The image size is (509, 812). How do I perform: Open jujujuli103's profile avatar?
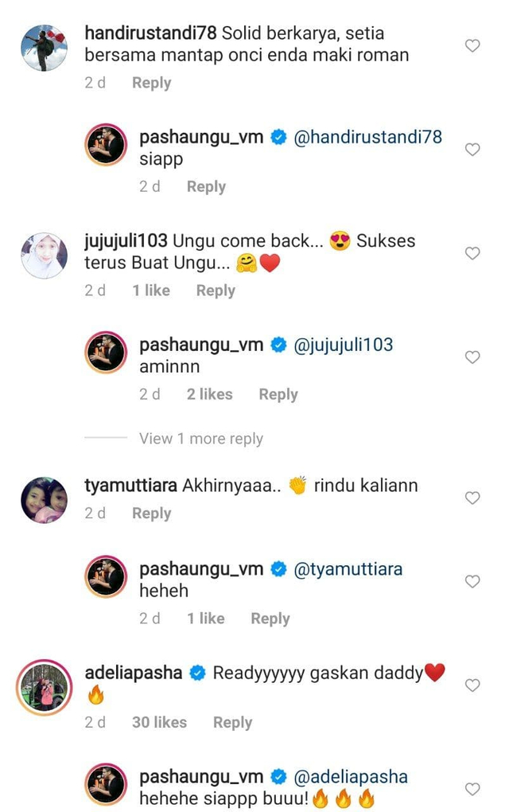click(44, 256)
